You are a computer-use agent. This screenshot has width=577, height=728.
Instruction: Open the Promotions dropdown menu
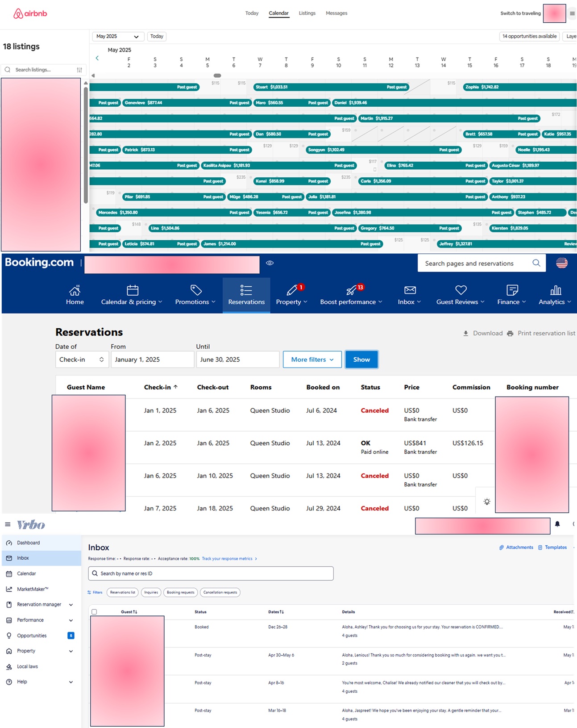click(x=195, y=295)
